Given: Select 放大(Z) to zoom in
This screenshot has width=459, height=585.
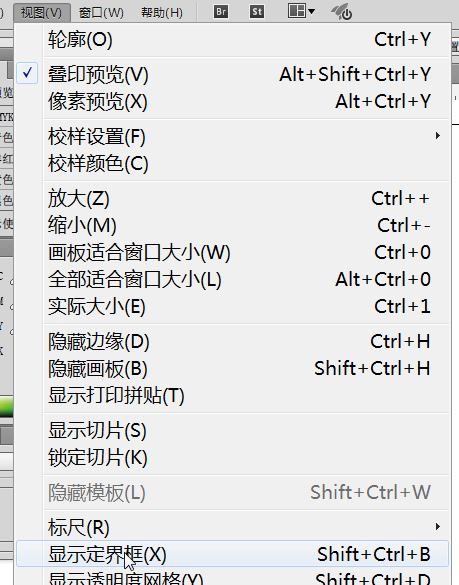Looking at the screenshot, I should (x=232, y=198).
